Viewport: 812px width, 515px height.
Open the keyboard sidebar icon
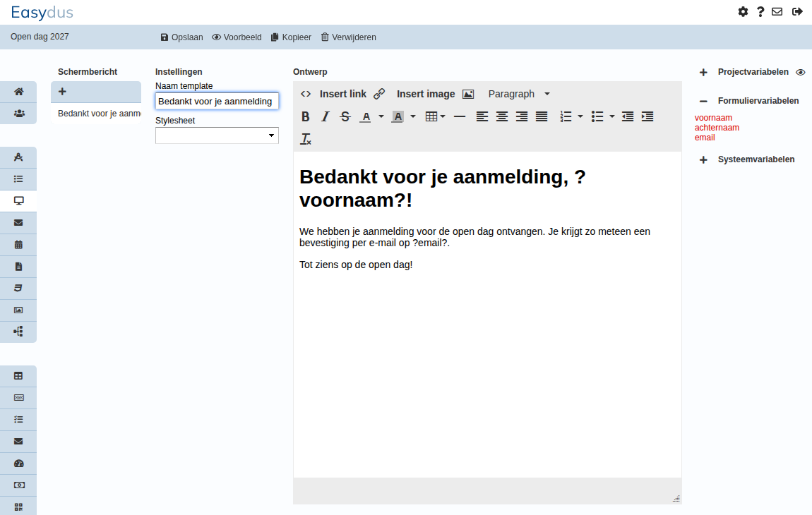[18, 398]
